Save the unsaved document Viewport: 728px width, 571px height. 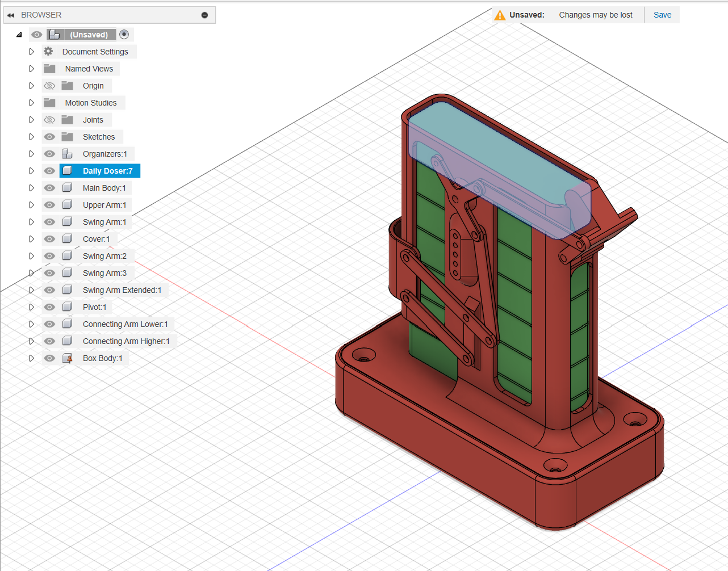pos(662,15)
